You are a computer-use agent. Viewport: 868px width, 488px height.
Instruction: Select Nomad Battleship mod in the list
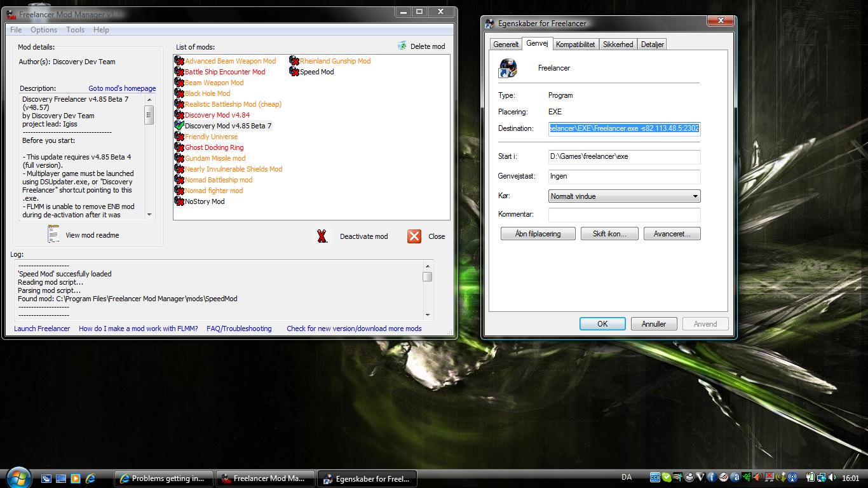[x=219, y=180]
